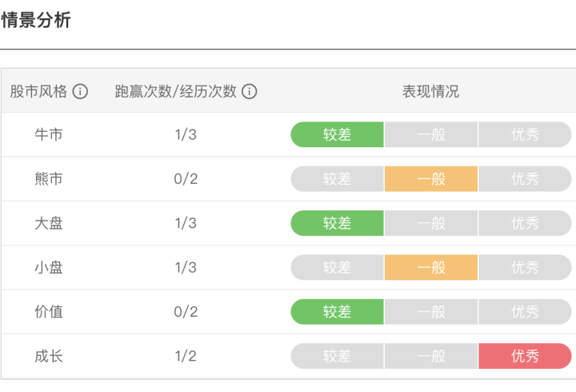Click the 1/2 value in 成长 row
The height and width of the screenshot is (392, 576).
[186, 356]
